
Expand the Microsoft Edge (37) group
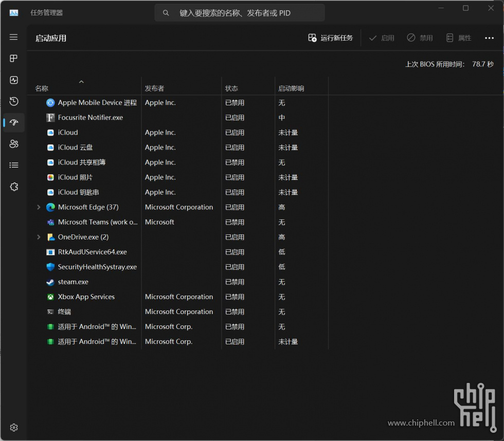[39, 207]
